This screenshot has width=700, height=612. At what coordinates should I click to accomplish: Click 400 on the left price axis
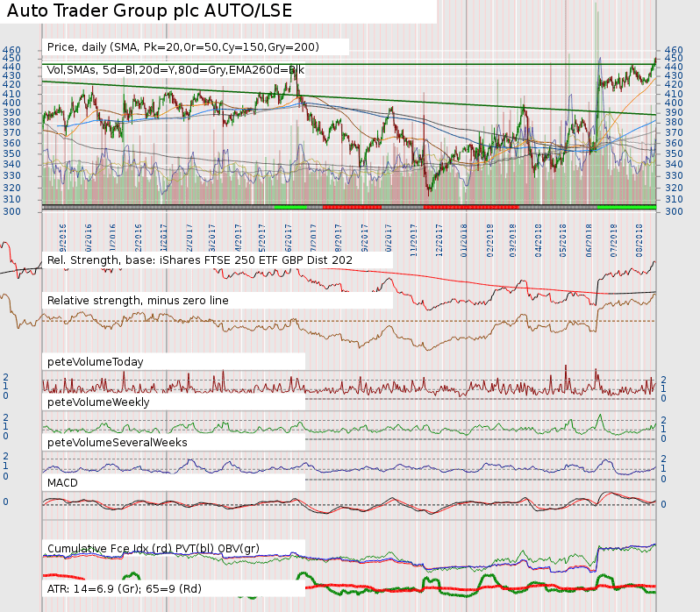pos(11,103)
